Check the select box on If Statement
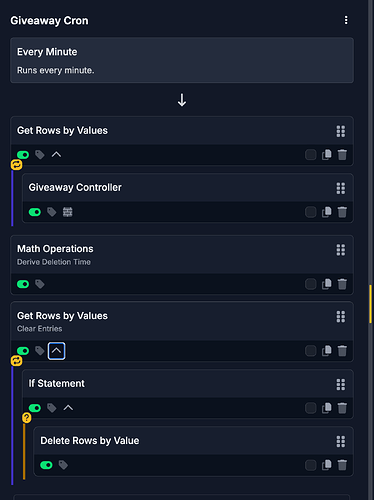The width and height of the screenshot is (374, 500). pos(311,408)
